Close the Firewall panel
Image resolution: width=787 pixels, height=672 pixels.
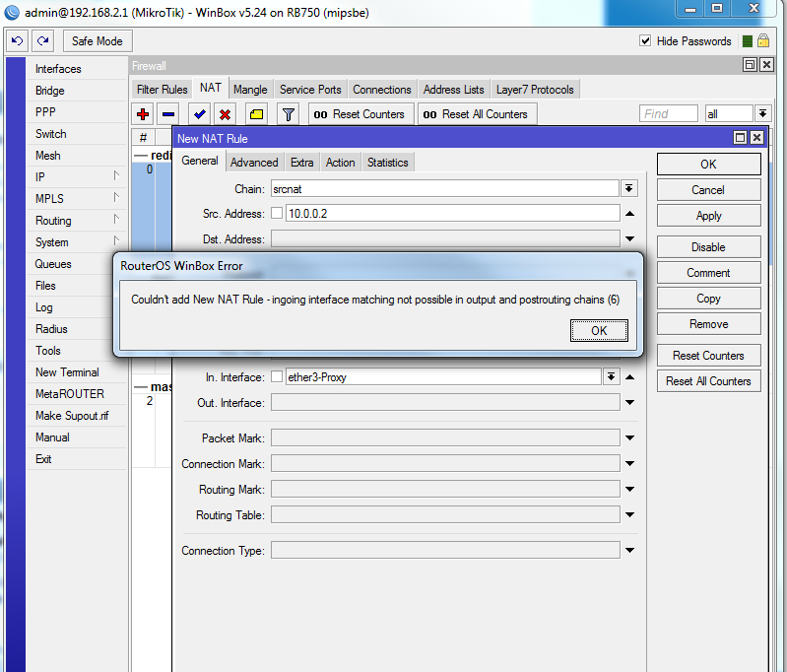767,65
